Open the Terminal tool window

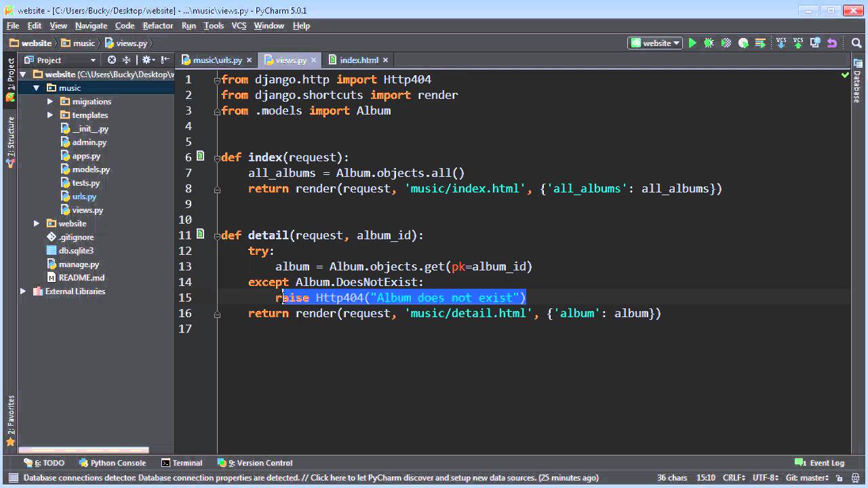pyautogui.click(x=182, y=463)
